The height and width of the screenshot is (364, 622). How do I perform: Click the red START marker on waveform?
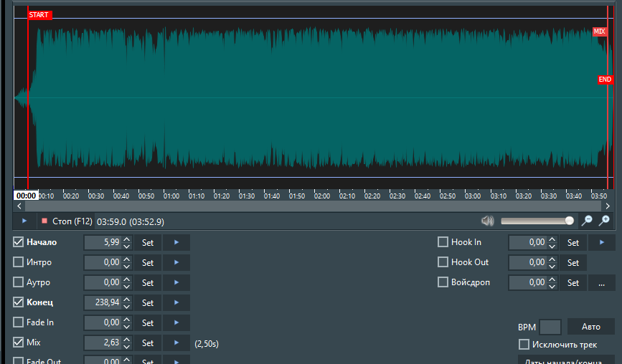click(39, 15)
